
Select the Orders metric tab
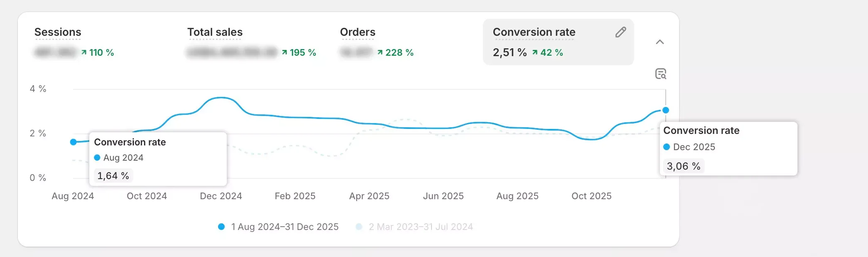[357, 32]
